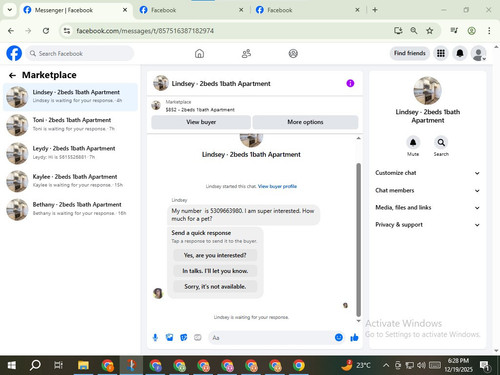Image resolution: width=500 pixels, height=375 pixels.
Task: Expand Media, files and links section
Action: (428, 208)
